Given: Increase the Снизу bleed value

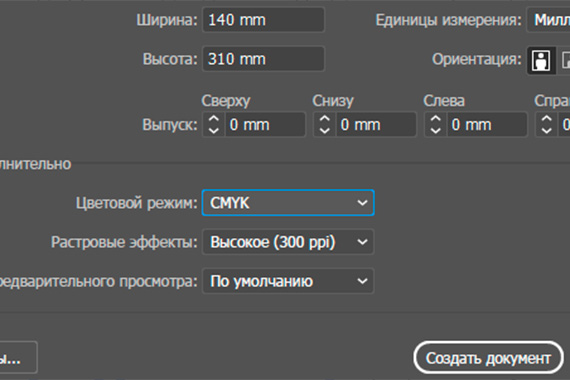Looking at the screenshot, I should [x=325, y=119].
